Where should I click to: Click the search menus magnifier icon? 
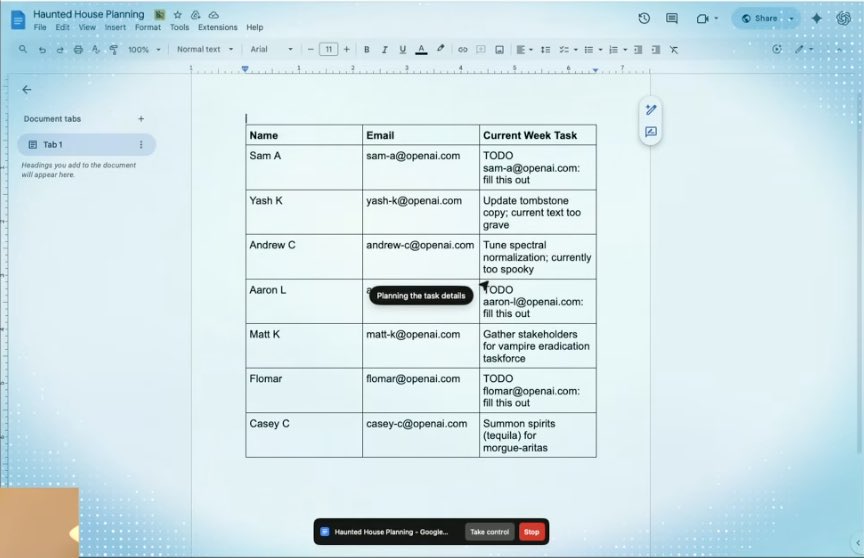(23, 50)
